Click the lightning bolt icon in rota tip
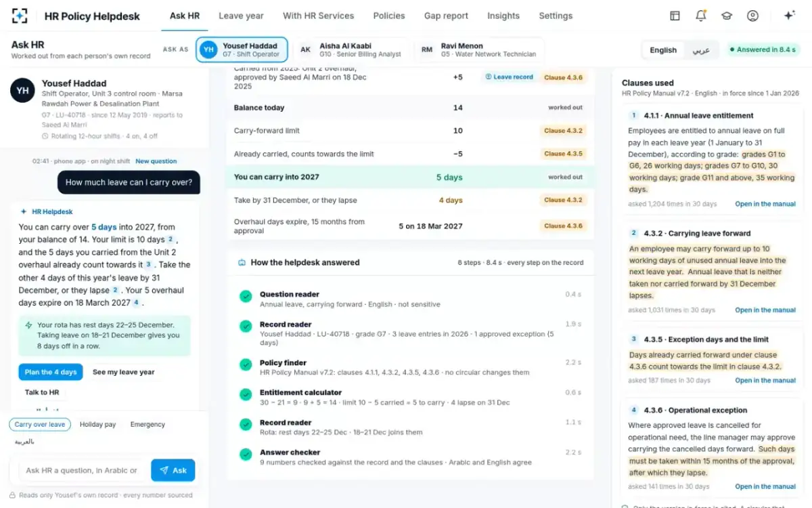Screen dimensions: 812x508 (28, 325)
